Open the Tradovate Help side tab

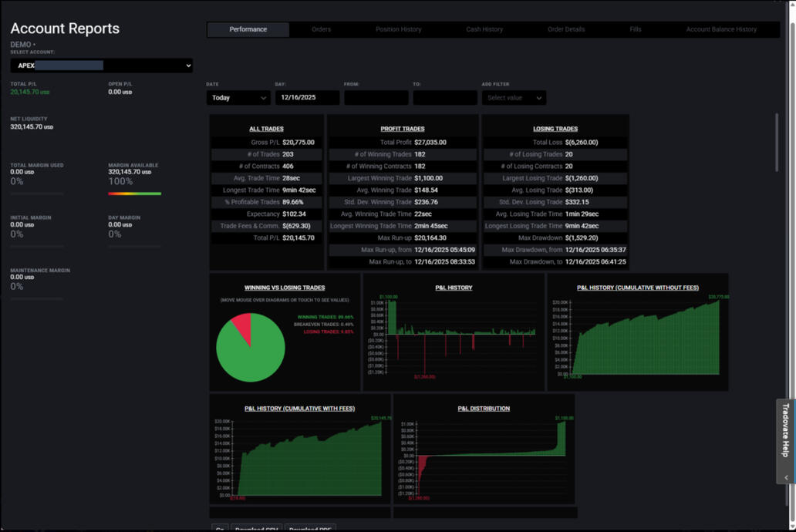click(x=786, y=430)
